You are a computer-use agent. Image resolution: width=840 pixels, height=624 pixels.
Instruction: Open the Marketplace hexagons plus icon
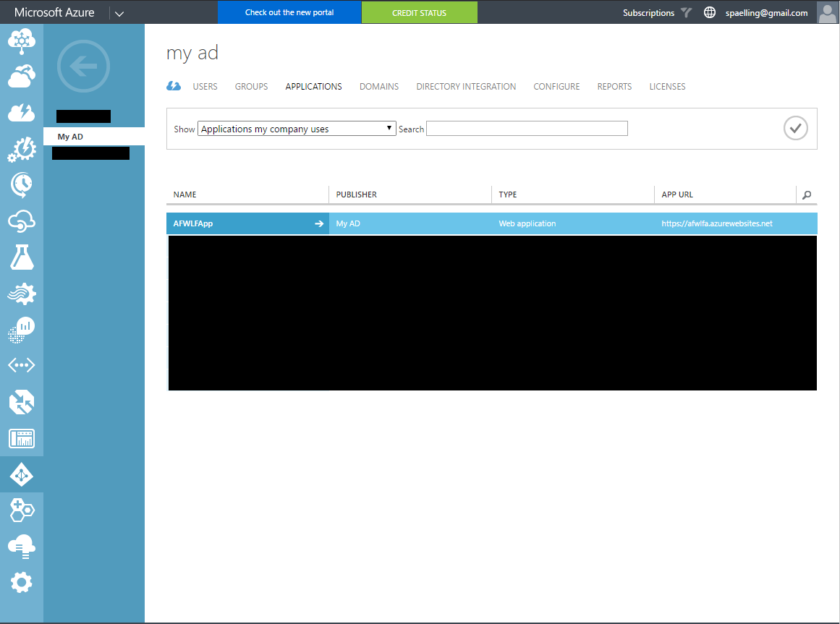(x=22, y=510)
